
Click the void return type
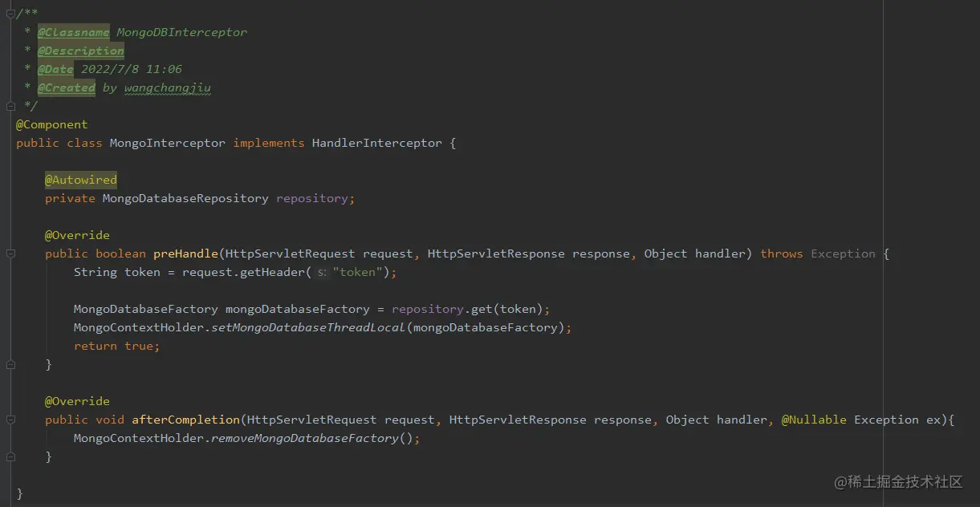click(x=110, y=420)
